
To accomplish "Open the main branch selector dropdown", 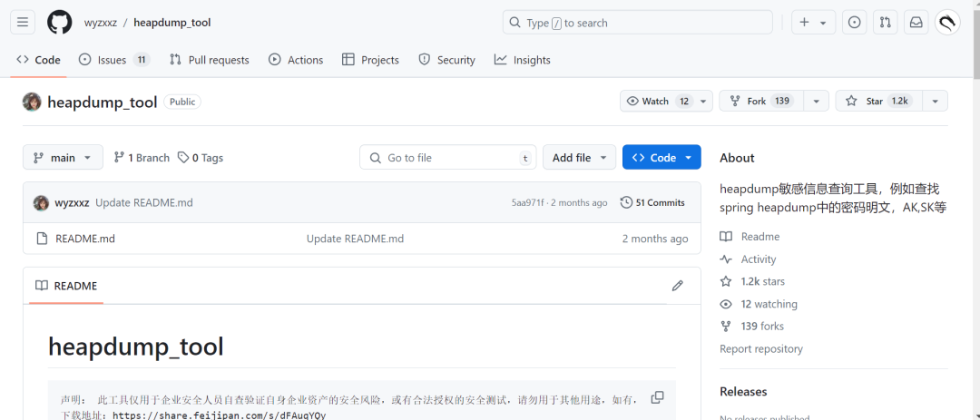I will click(x=63, y=158).
